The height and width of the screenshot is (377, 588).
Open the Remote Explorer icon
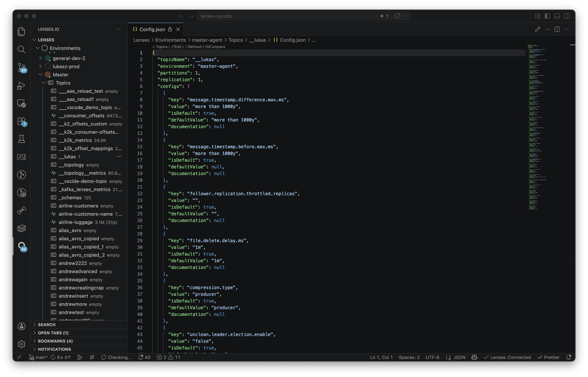click(22, 104)
